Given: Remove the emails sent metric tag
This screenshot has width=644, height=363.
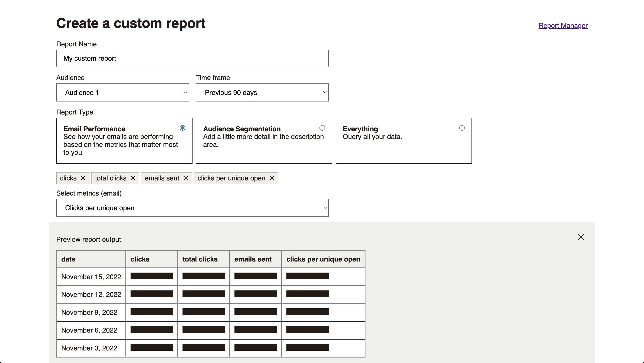Looking at the screenshot, I should click(185, 178).
